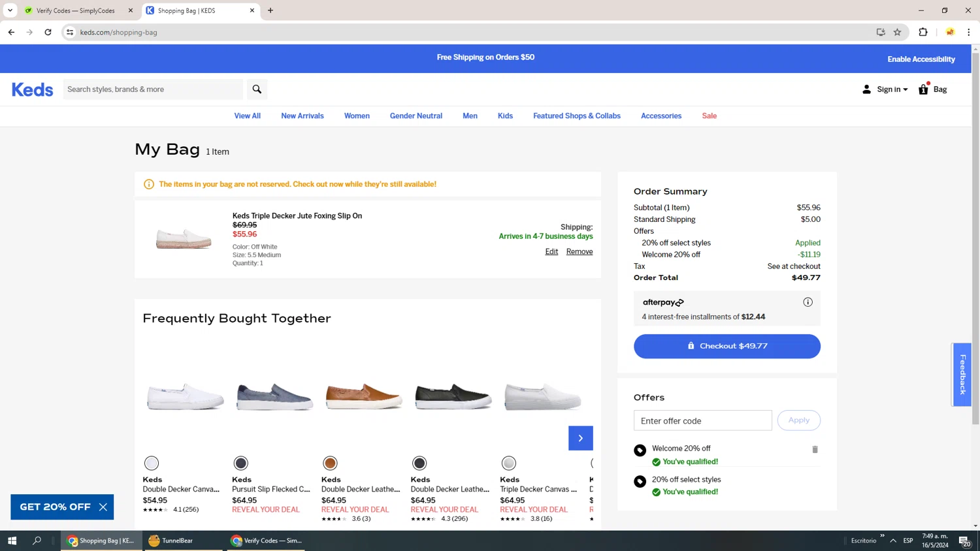The width and height of the screenshot is (980, 551).
Task: View site information icon in address bar
Action: (70, 32)
